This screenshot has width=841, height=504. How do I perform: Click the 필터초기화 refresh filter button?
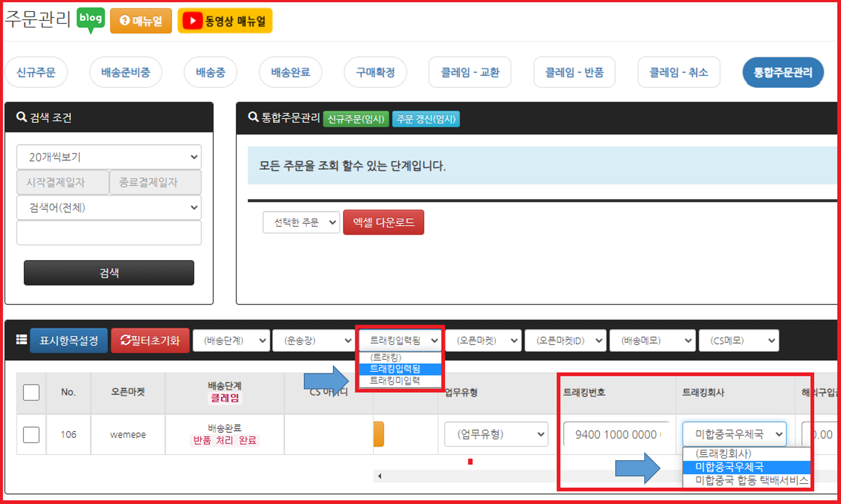[150, 340]
